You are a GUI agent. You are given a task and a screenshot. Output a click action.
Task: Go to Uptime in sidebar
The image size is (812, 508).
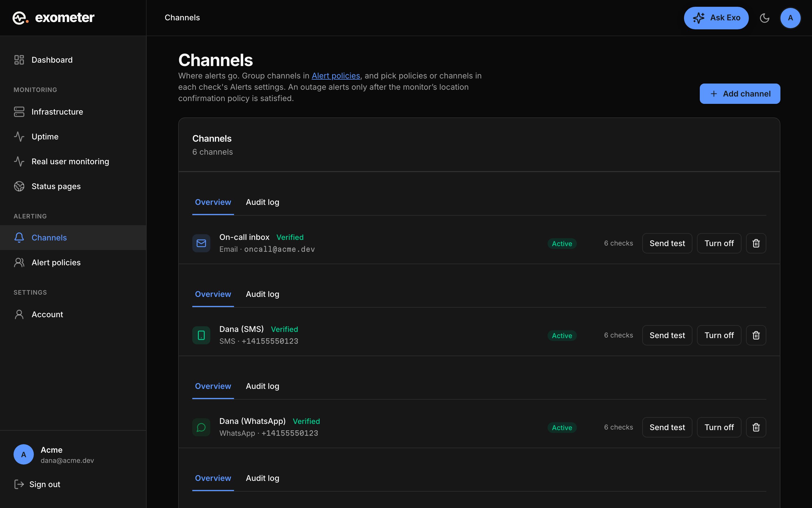pyautogui.click(x=73, y=137)
